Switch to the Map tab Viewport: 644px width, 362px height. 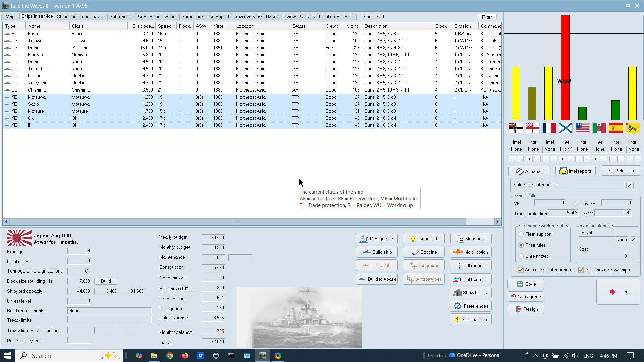10,17
